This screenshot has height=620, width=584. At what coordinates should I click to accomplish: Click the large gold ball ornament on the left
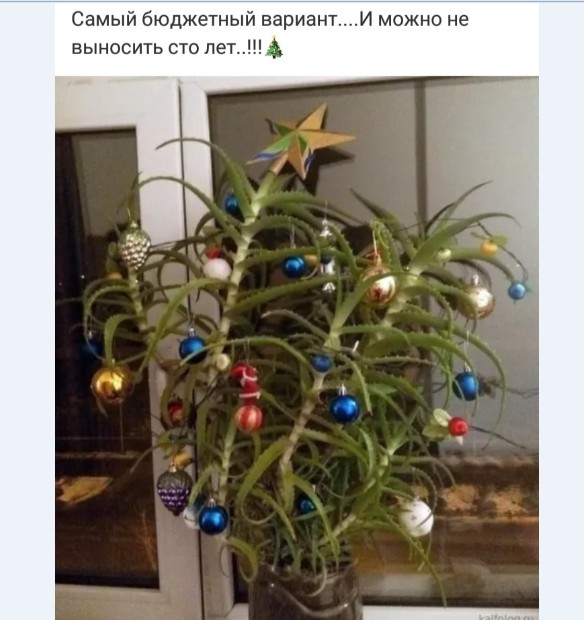click(x=112, y=384)
